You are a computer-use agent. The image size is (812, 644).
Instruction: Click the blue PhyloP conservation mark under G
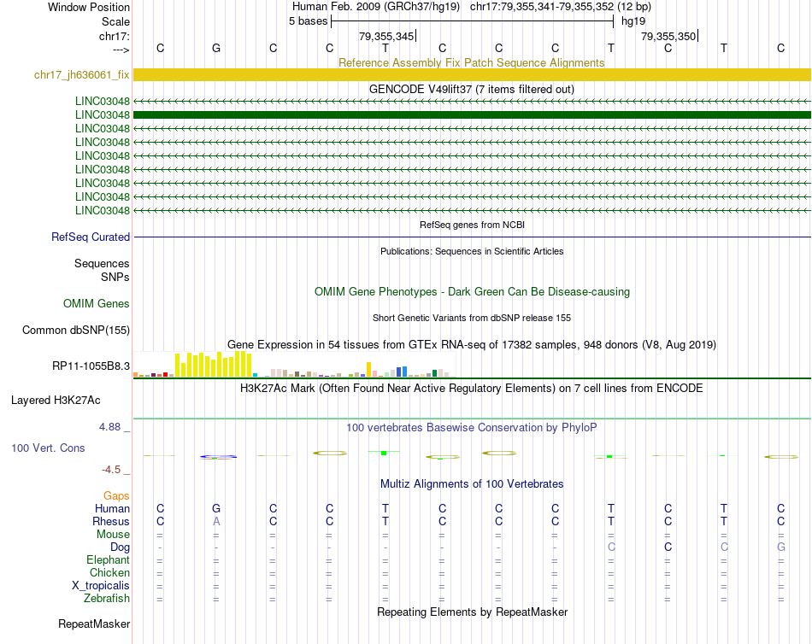coord(218,457)
